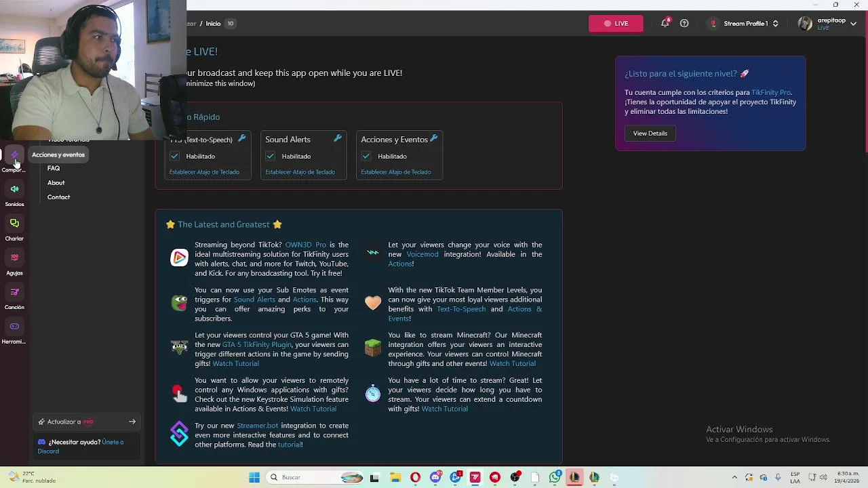The height and width of the screenshot is (488, 868).
Task: Click the Streamer.bot logo icon
Action: pos(179,434)
